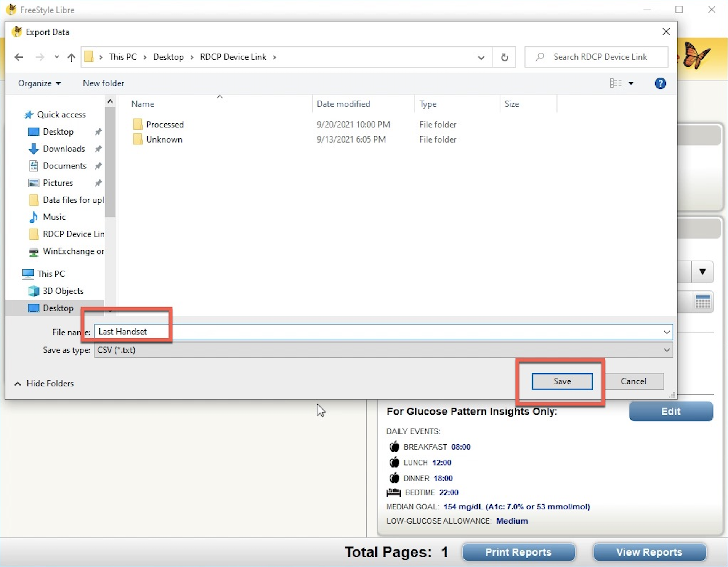Viewport: 728px width, 567px height.
Task: Go up one folder level arrow
Action: [71, 57]
